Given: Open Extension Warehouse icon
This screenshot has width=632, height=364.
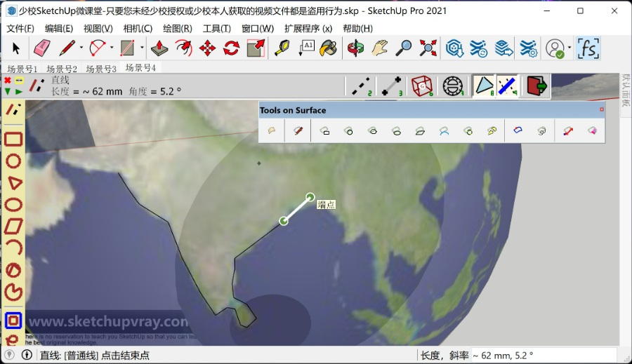Looking at the screenshot, I should (x=478, y=48).
